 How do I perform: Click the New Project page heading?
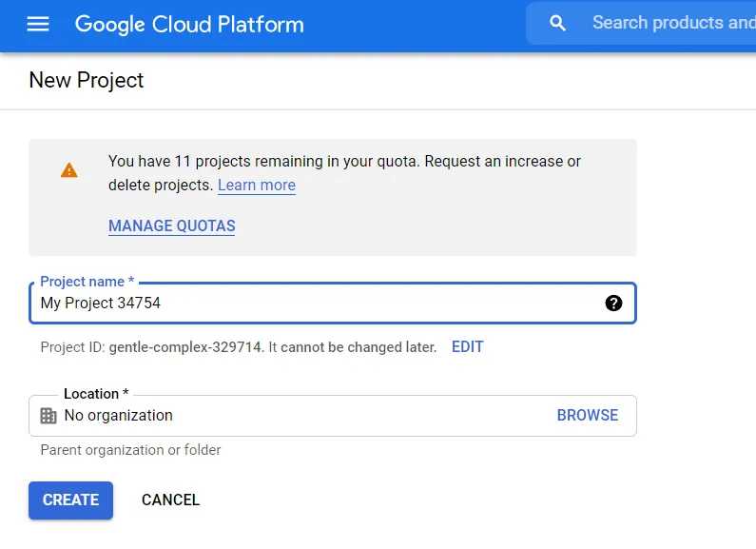[x=87, y=81]
